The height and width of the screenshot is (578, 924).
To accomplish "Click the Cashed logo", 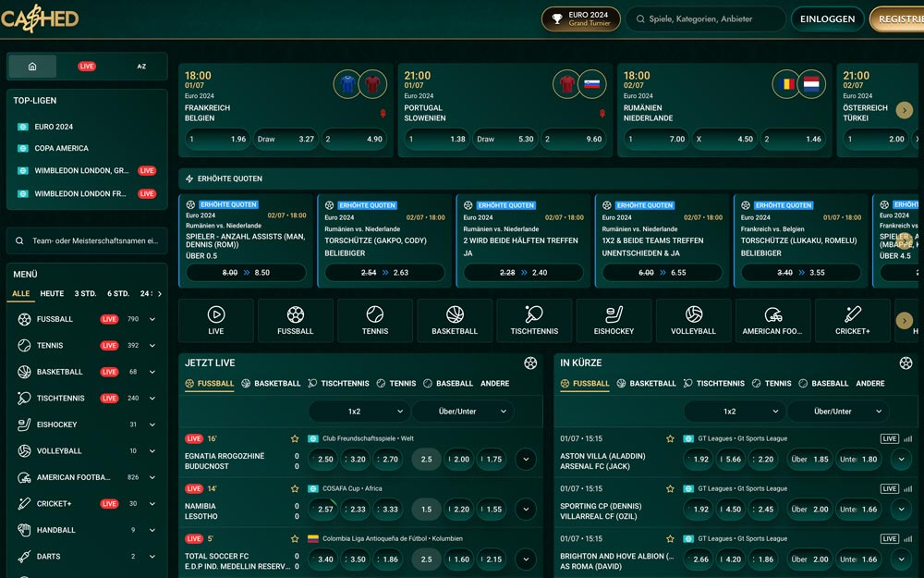I will point(40,18).
